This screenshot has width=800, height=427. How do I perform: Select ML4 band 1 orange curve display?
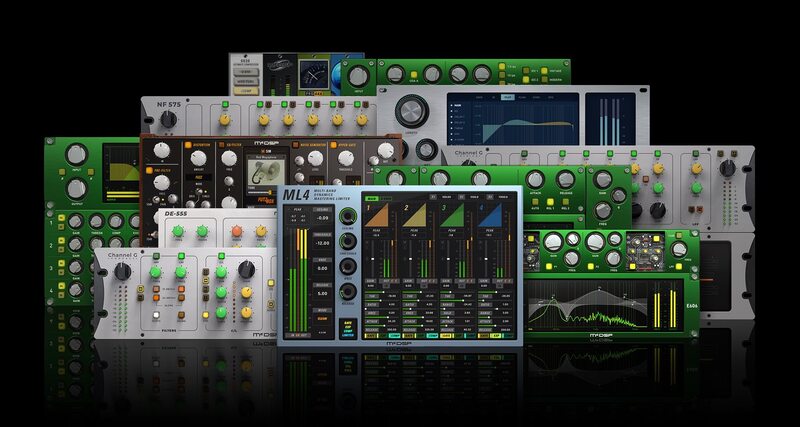379,215
